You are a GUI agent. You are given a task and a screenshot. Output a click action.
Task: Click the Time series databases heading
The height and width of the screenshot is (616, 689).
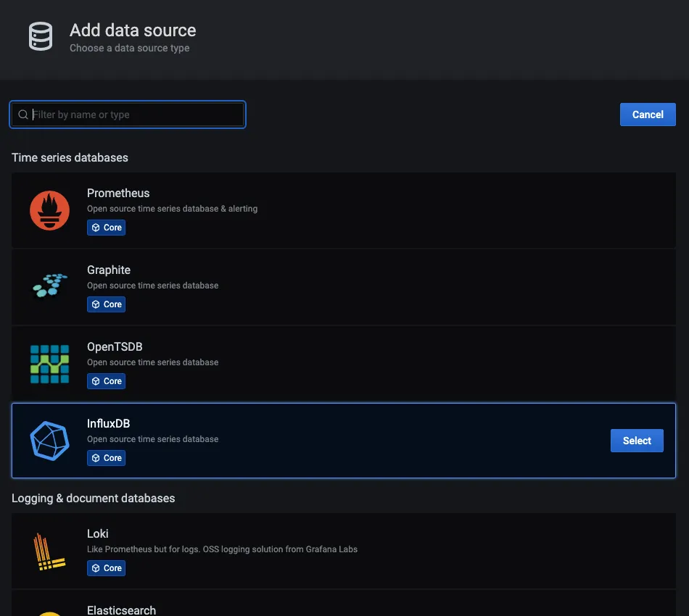tap(70, 157)
